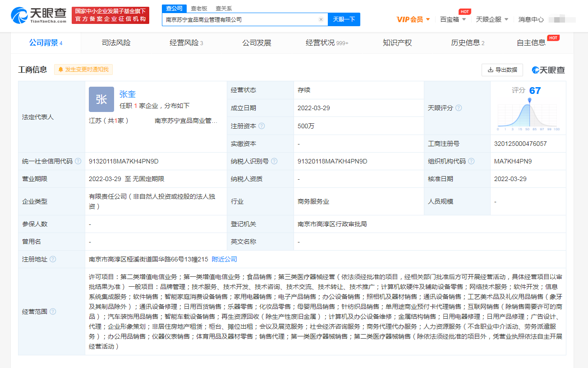Viewport: 588px width, 368px height.
Task: Click the Tianyancha logo in header
Action: point(38,15)
